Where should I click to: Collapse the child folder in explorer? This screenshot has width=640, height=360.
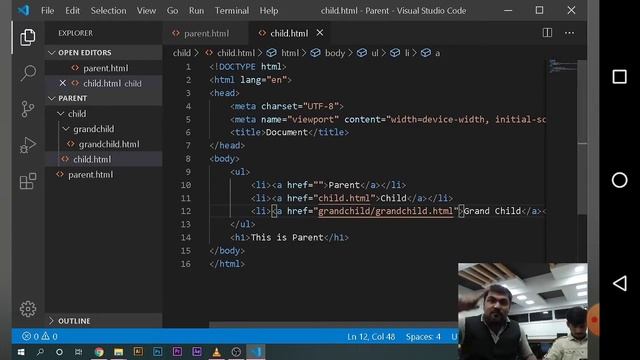point(104,113)
